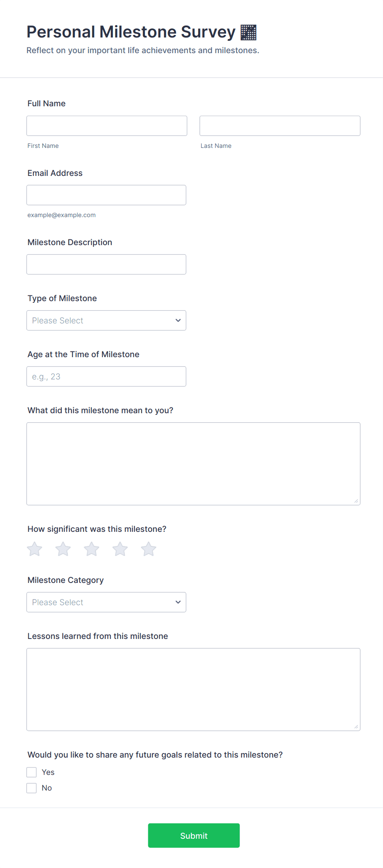
Task: Click the Lessons learned text area
Action: pos(193,689)
